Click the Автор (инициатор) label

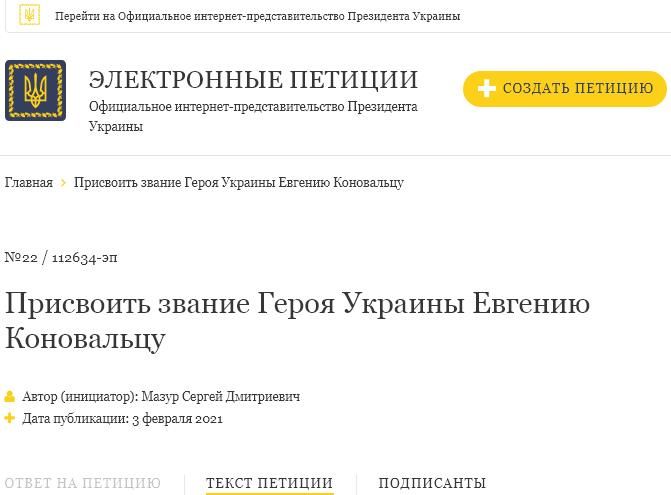(x=80, y=397)
